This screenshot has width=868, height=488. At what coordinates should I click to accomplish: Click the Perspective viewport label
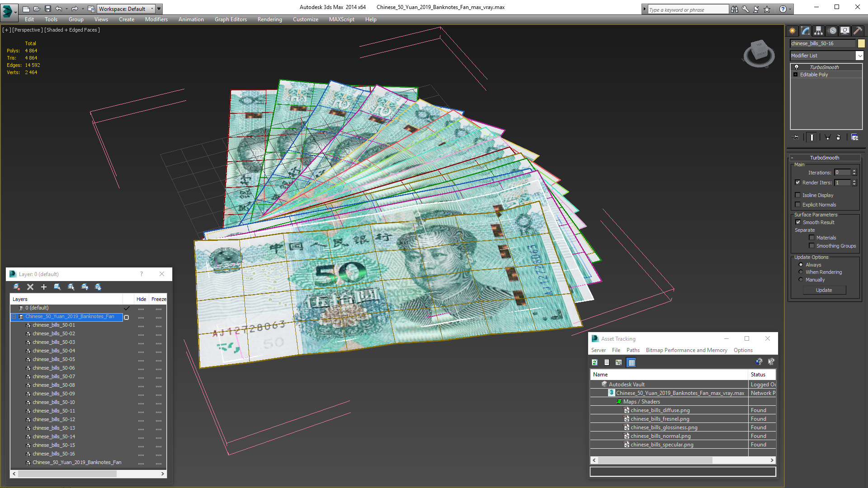pos(28,30)
